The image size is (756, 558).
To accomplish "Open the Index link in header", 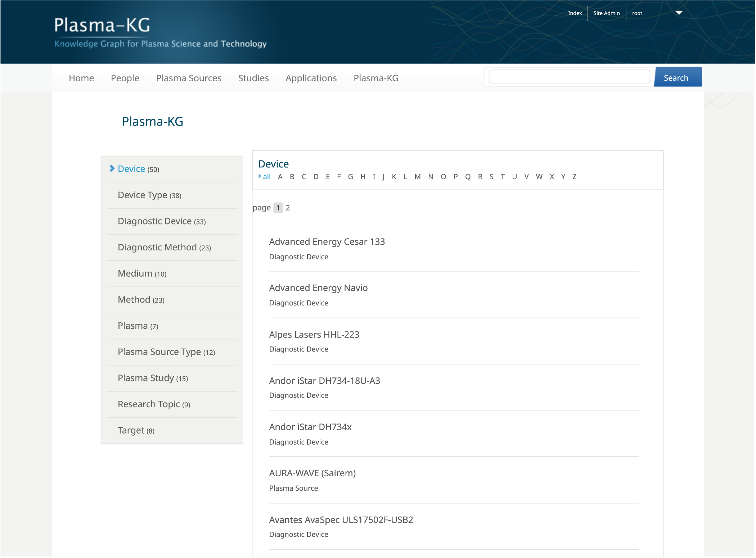I will (575, 13).
